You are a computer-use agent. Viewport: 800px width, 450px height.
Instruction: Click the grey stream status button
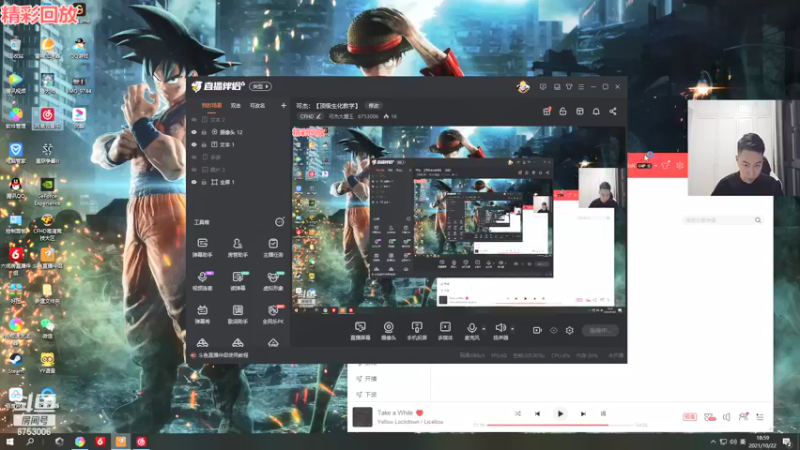point(601,331)
